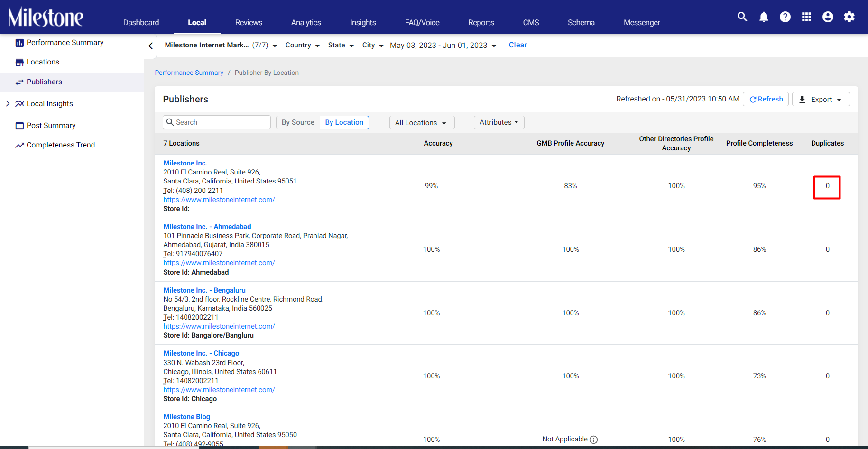868x449 pixels.
Task: Open Milestone Inc. - Bengaluru link
Action: (204, 290)
